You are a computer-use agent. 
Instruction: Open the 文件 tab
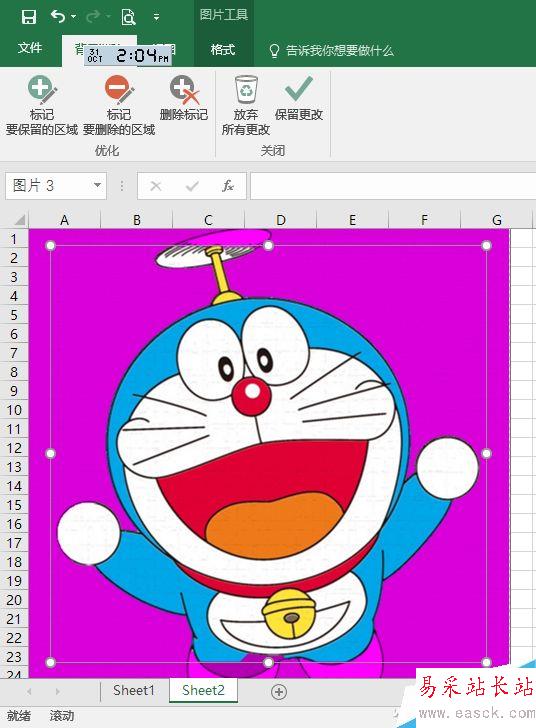(30, 48)
